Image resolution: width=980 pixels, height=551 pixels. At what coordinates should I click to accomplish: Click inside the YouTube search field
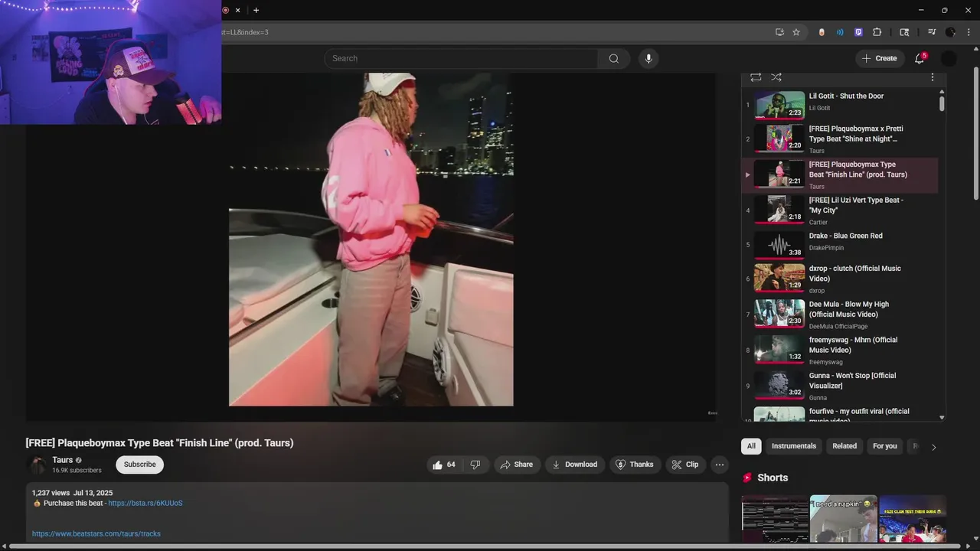coord(461,59)
